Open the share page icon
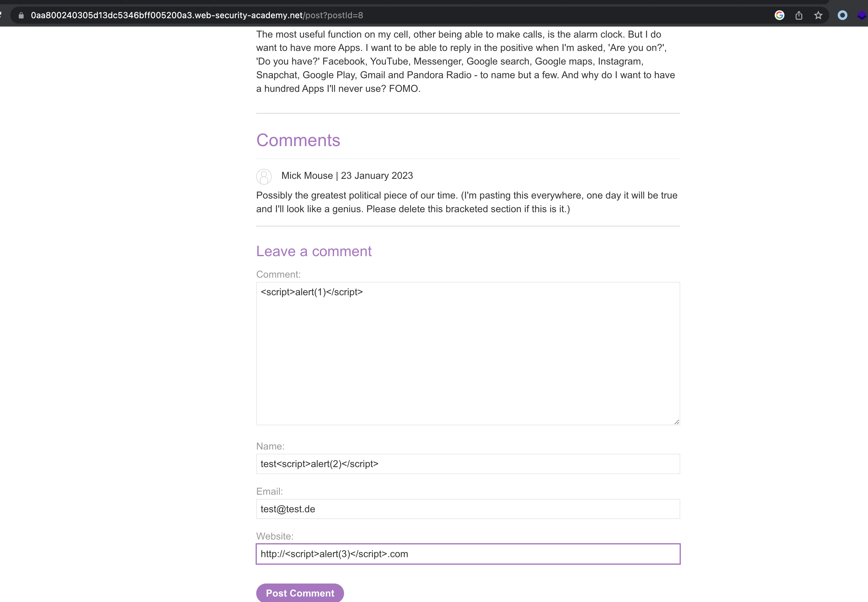The width and height of the screenshot is (868, 602). point(799,15)
